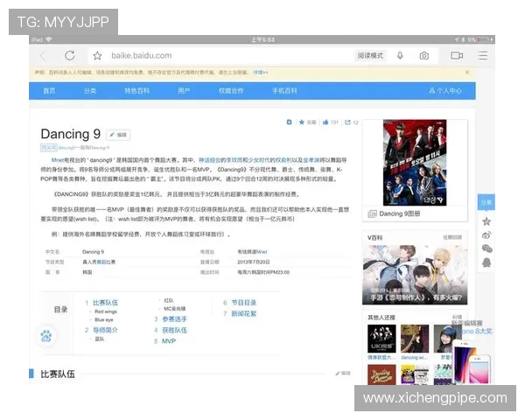Click 编辑 for the 比赛队伍 section
The image size is (525, 420).
[343, 373]
